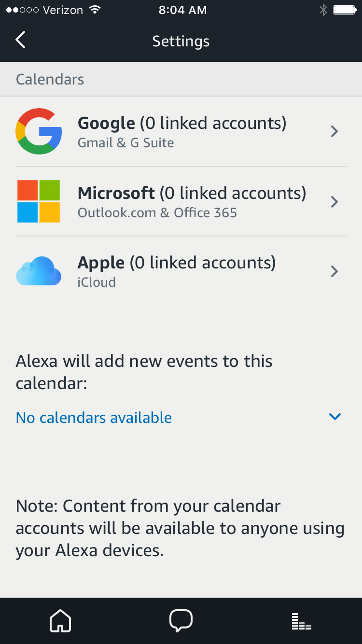Open Google linked accounts entry
Image resolution: width=362 pixels, height=644 pixels.
(x=181, y=131)
